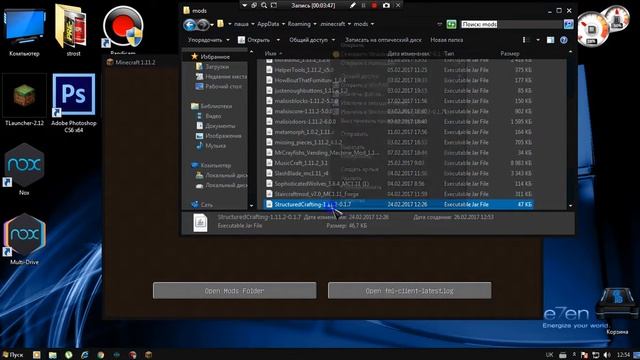Select the MusicCraft_1.11.2_3.1 file
Viewport: 640px width, 360px height.
point(399,163)
